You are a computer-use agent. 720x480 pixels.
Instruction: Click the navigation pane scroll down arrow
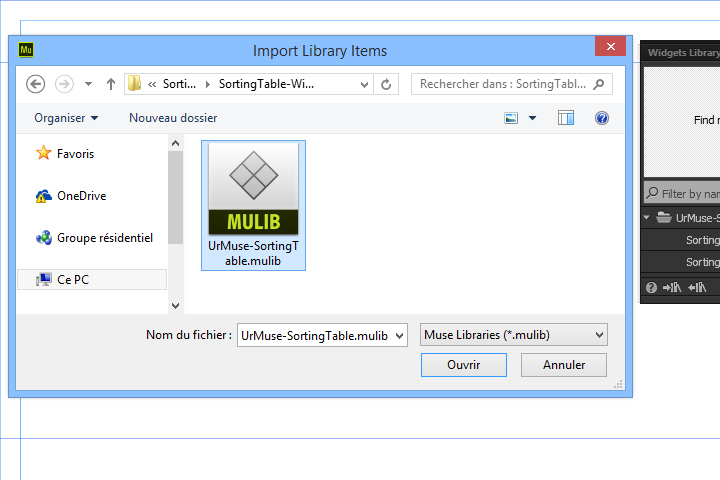175,306
